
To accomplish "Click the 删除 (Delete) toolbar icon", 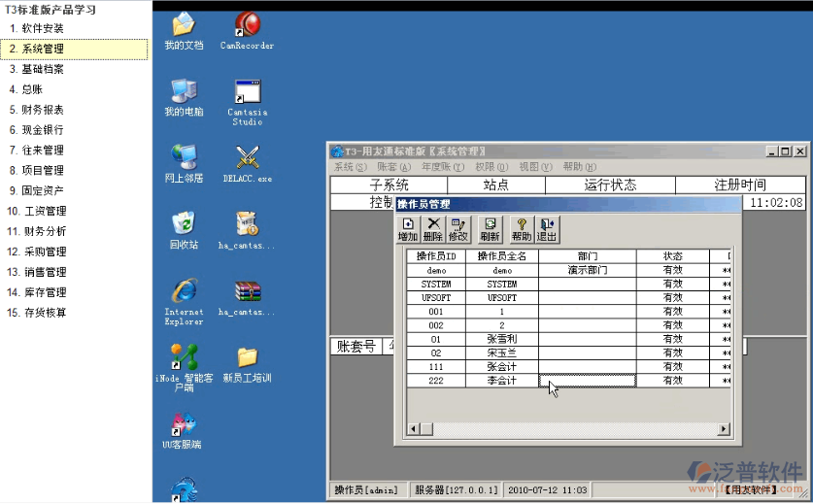I will click(433, 229).
